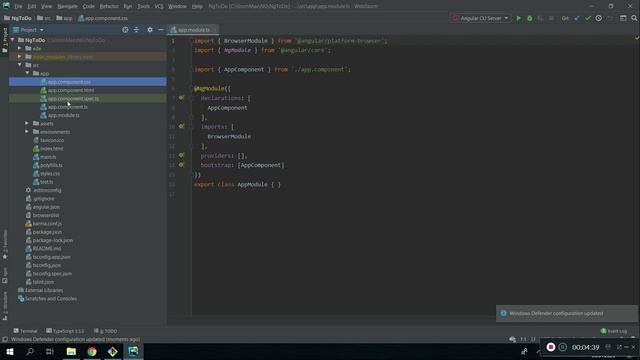Select the app.module.ts editor tab
The image size is (640, 360).
[x=193, y=30]
